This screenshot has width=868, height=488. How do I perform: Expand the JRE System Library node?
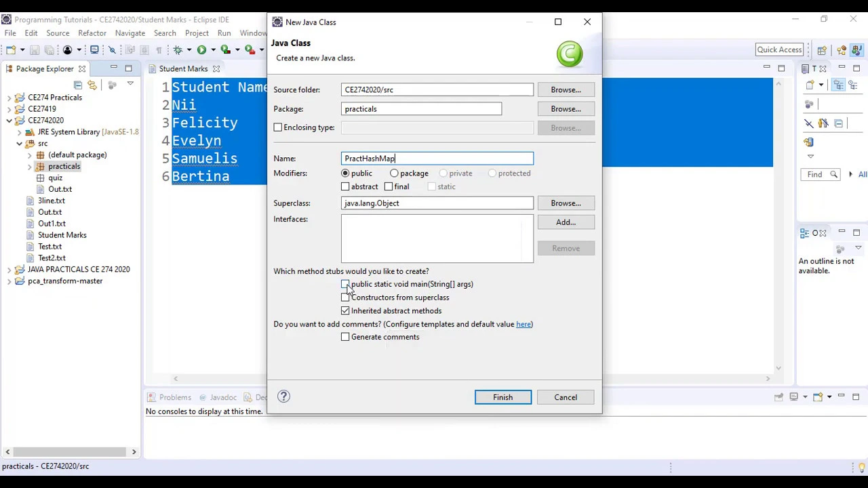point(19,132)
